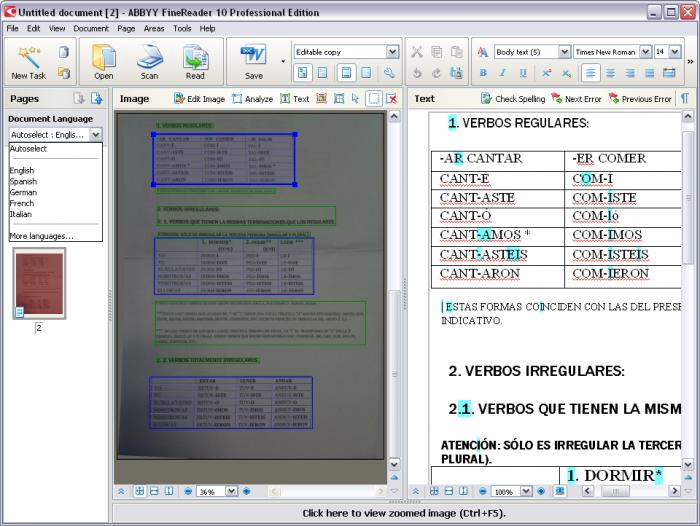
Task: Click Analyze in the Image toolbar
Action: (x=252, y=99)
